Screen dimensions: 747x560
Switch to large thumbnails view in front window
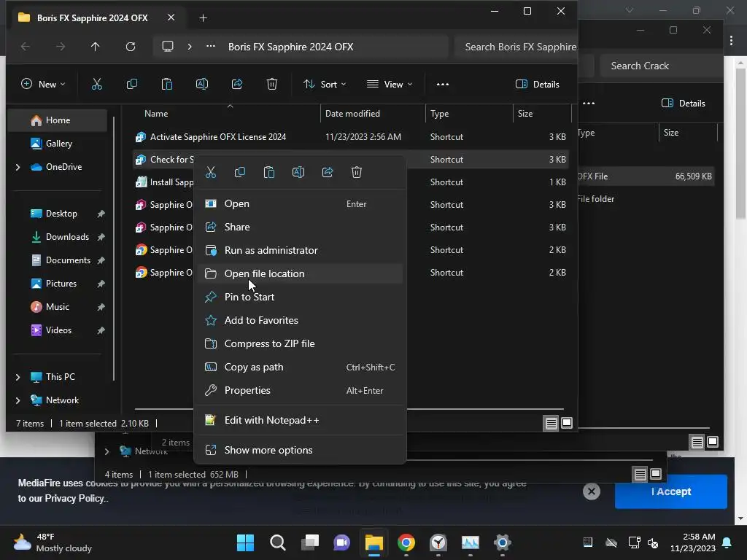567,423
